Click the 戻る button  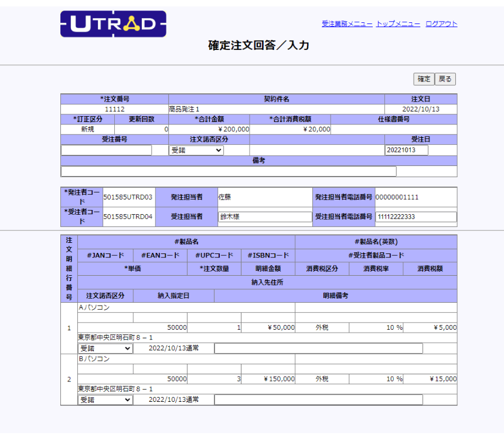pyautogui.click(x=445, y=79)
